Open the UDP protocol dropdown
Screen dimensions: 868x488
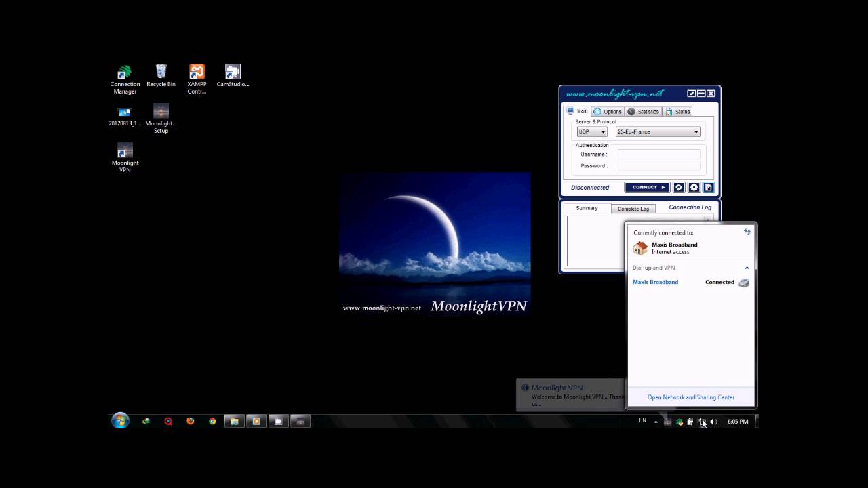592,132
